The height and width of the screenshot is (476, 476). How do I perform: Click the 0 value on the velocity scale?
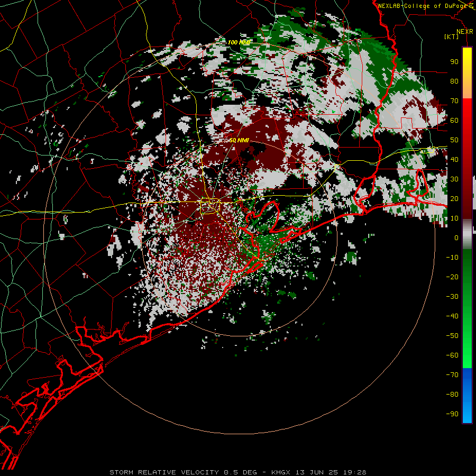pyautogui.click(x=456, y=238)
